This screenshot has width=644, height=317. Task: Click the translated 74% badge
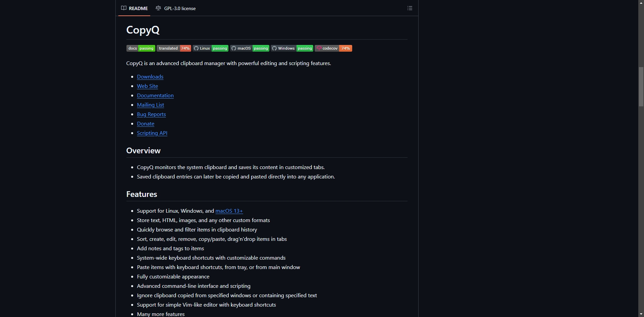[174, 48]
